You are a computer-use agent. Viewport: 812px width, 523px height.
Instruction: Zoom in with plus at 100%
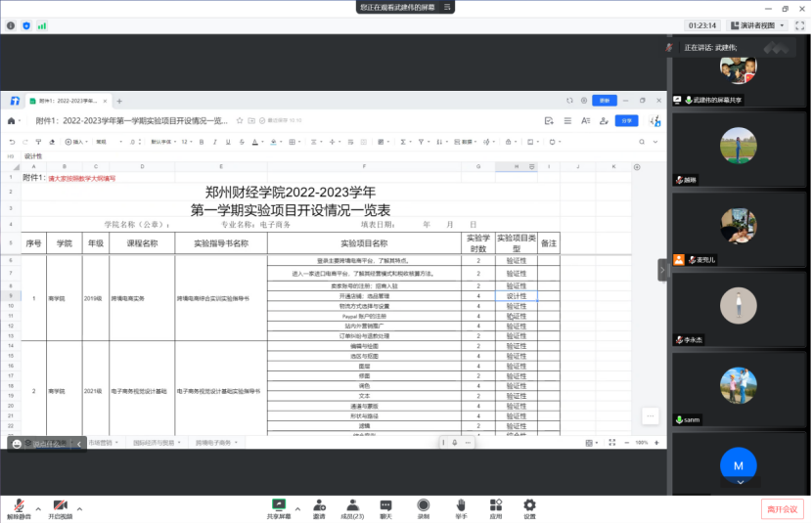pyautogui.click(x=656, y=443)
